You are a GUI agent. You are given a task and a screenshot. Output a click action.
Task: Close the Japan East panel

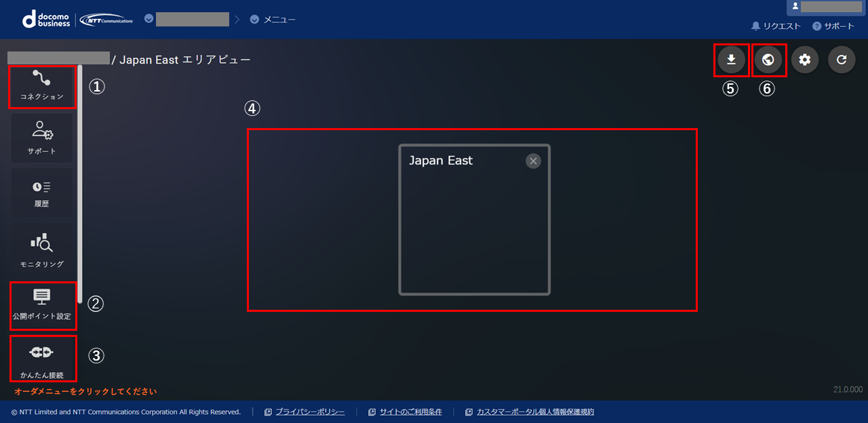tap(534, 161)
